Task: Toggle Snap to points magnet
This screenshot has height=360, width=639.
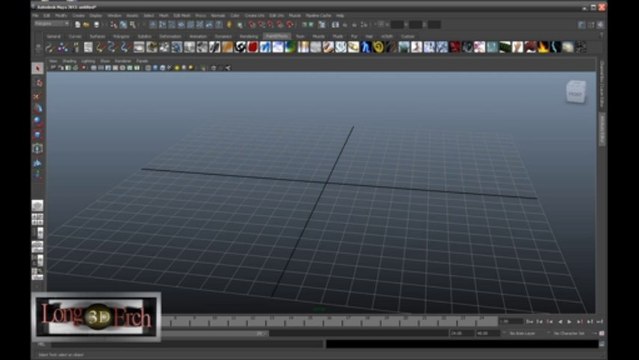Action: click(x=271, y=25)
